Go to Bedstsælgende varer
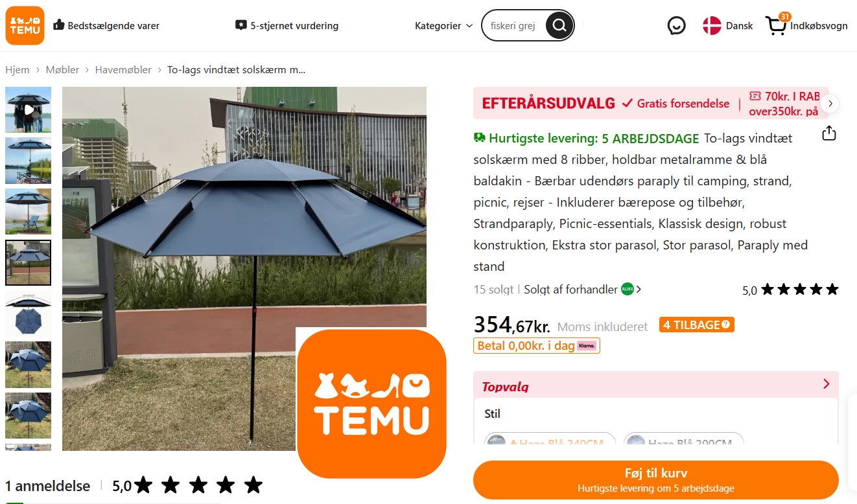Viewport: 857px width, 504px height. (106, 26)
